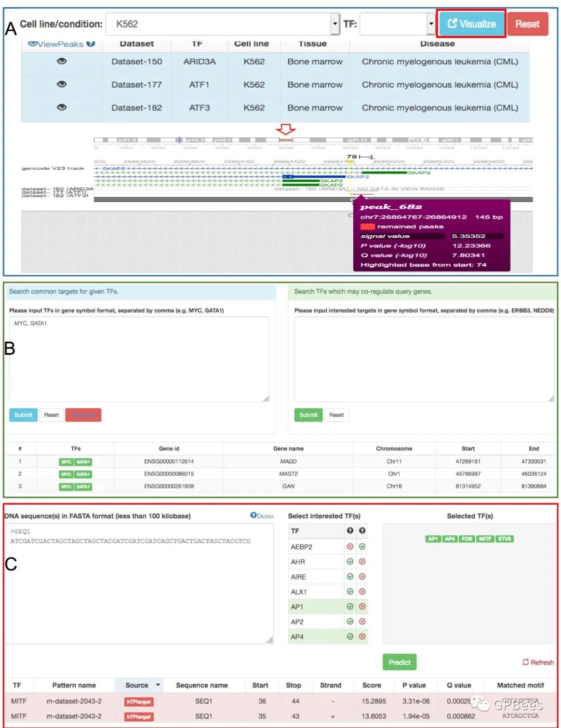This screenshot has height=728, width=561.
Task: Deselect AP4 using its red cross icon
Action: (362, 637)
